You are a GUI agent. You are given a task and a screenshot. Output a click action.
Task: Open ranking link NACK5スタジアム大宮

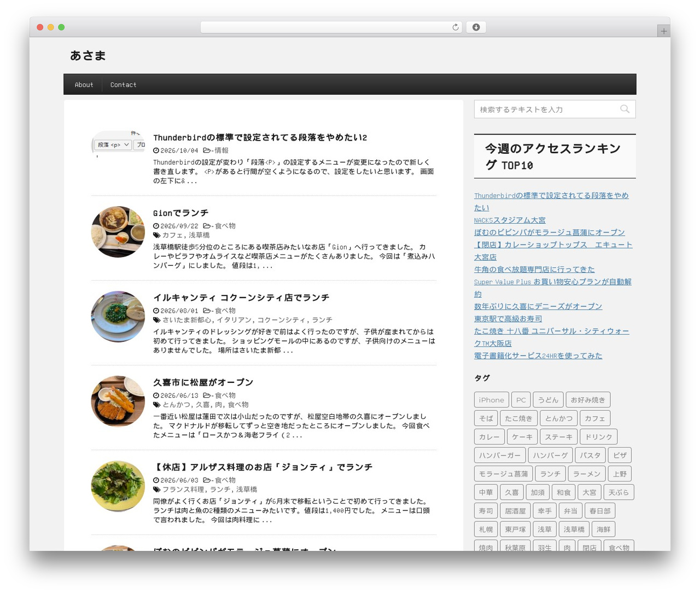coord(510,220)
